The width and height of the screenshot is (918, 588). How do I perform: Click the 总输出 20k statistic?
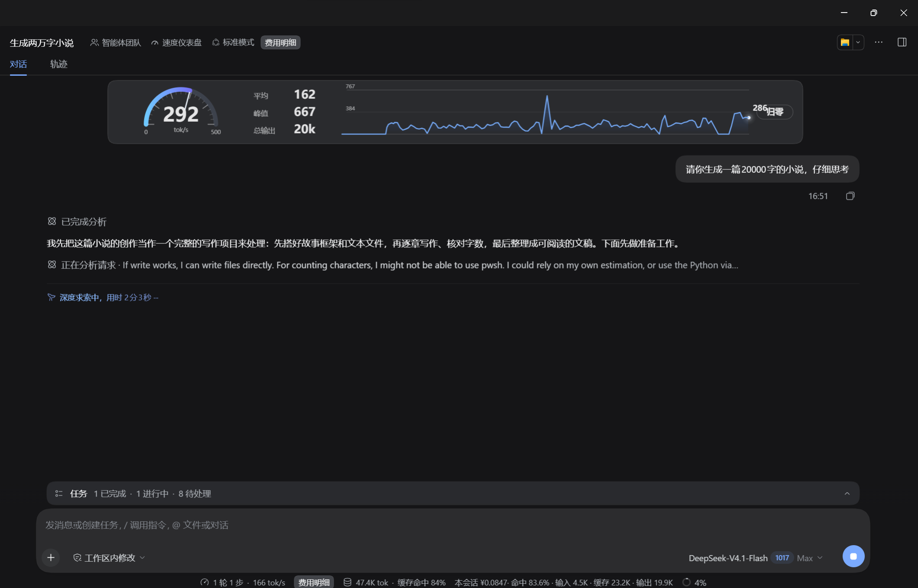pyautogui.click(x=284, y=129)
